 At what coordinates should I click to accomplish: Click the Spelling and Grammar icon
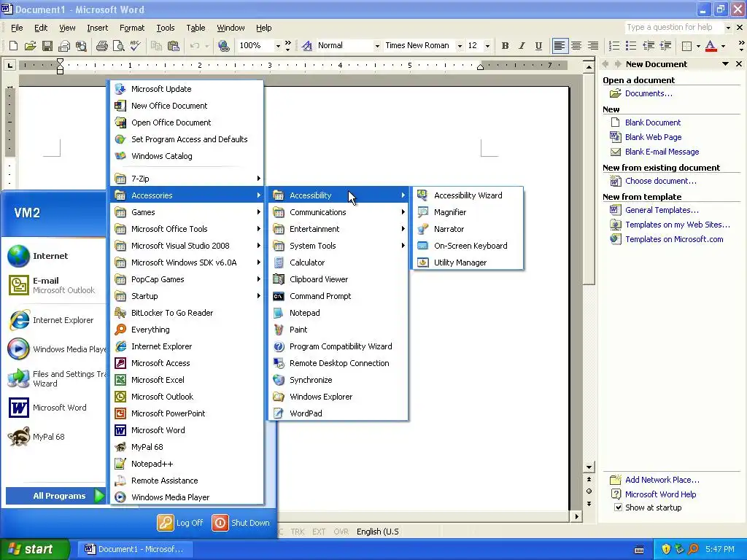coord(135,46)
